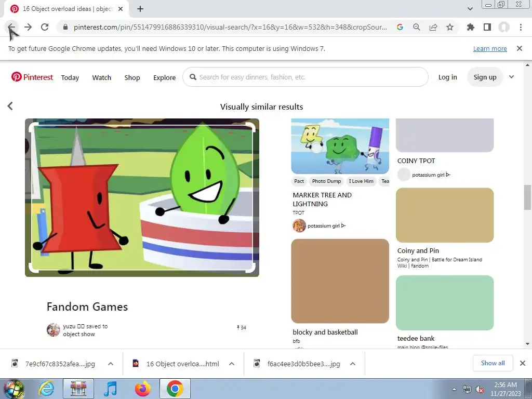The height and width of the screenshot is (399, 532).
Task: Open the zoom magnifier in the address bar
Action: [x=417, y=27]
